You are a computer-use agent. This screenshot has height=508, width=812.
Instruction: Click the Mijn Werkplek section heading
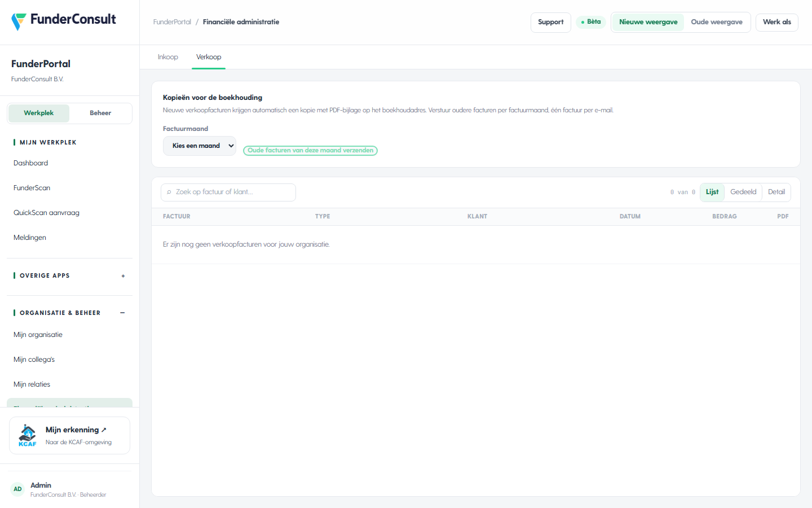click(x=48, y=143)
